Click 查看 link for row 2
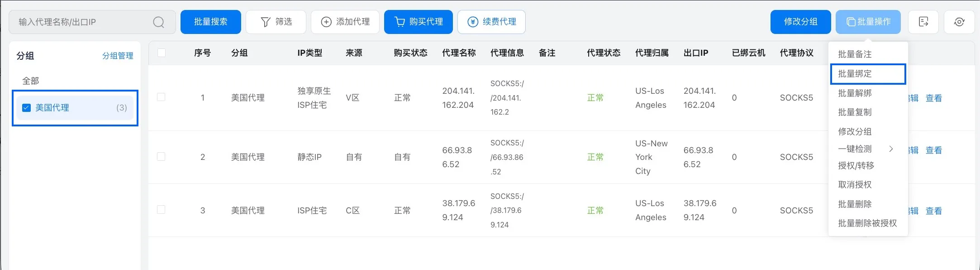The image size is (980, 270). (933, 150)
